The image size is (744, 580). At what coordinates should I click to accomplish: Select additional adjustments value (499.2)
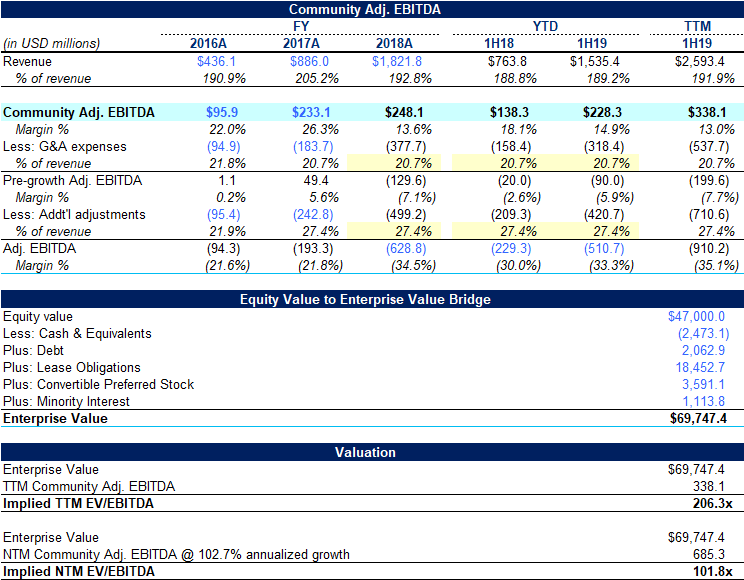point(406,215)
